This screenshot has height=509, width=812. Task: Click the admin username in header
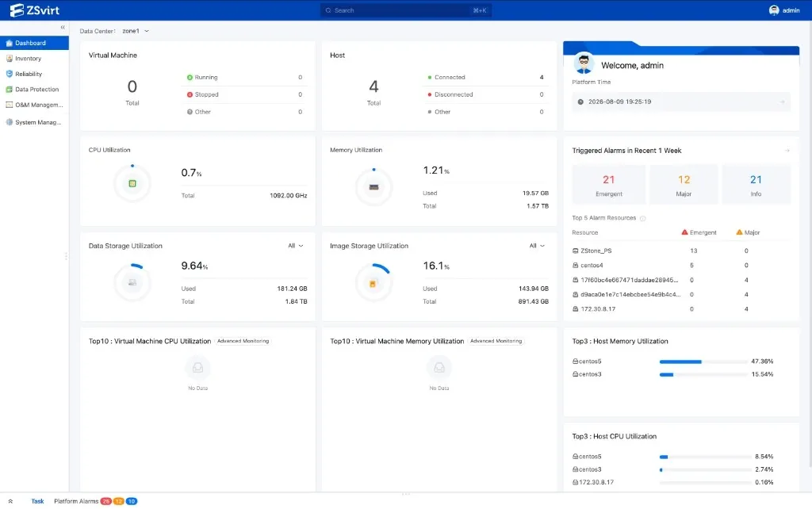click(791, 10)
